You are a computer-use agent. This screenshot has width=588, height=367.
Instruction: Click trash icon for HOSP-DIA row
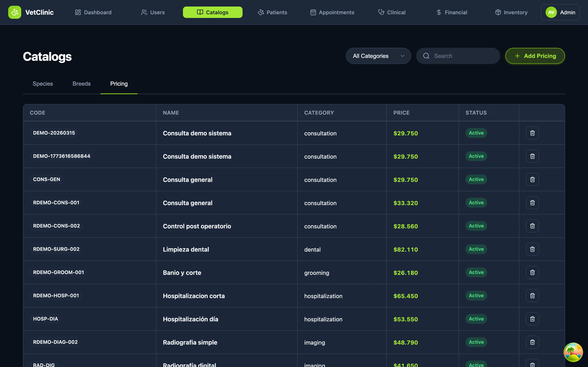point(532,319)
